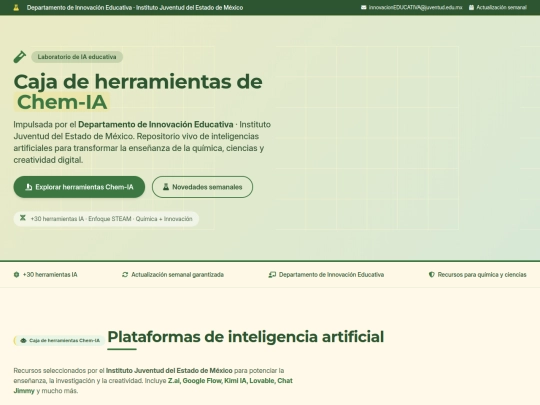Click the shield icon beside Recursos para química
The width and height of the screenshot is (540, 405).
(431, 274)
